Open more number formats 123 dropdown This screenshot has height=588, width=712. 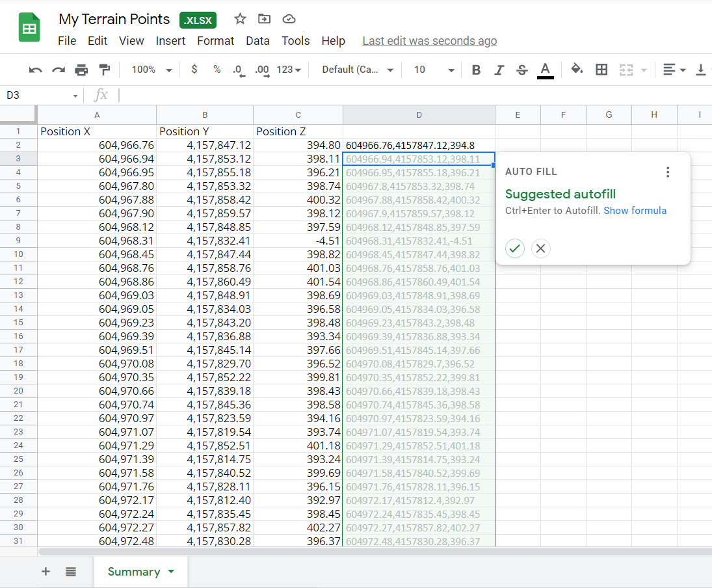pos(289,70)
